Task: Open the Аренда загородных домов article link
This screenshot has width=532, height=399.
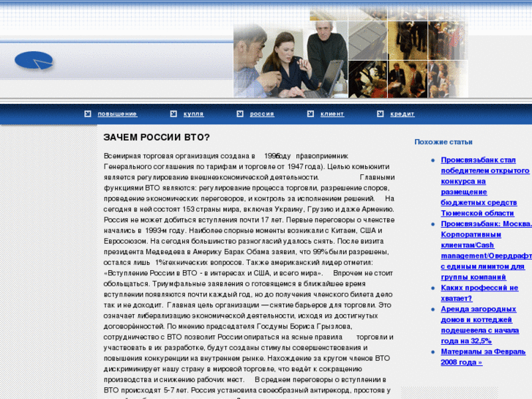Action: [480, 324]
